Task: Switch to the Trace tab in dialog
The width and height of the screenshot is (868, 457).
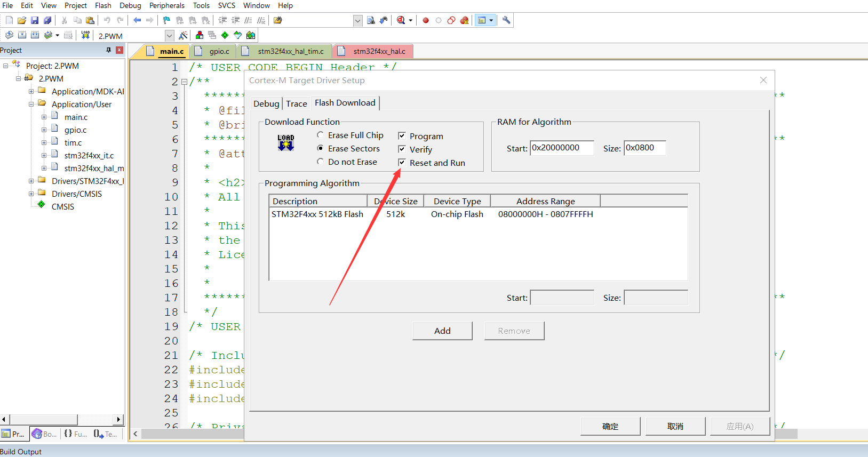Action: click(297, 103)
